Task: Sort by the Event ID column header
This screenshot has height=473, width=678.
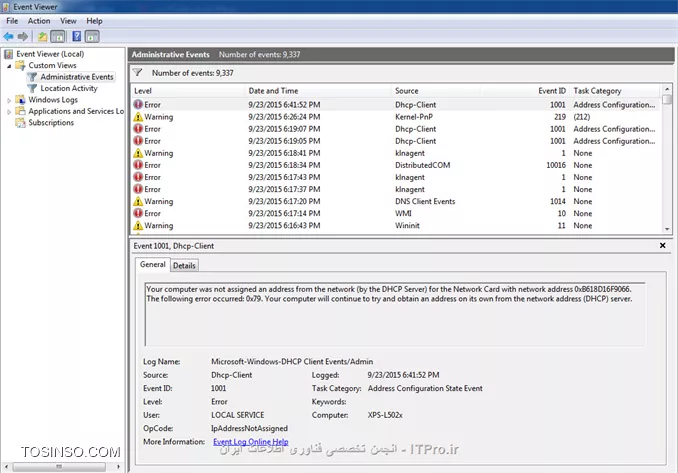Action: [x=526, y=91]
